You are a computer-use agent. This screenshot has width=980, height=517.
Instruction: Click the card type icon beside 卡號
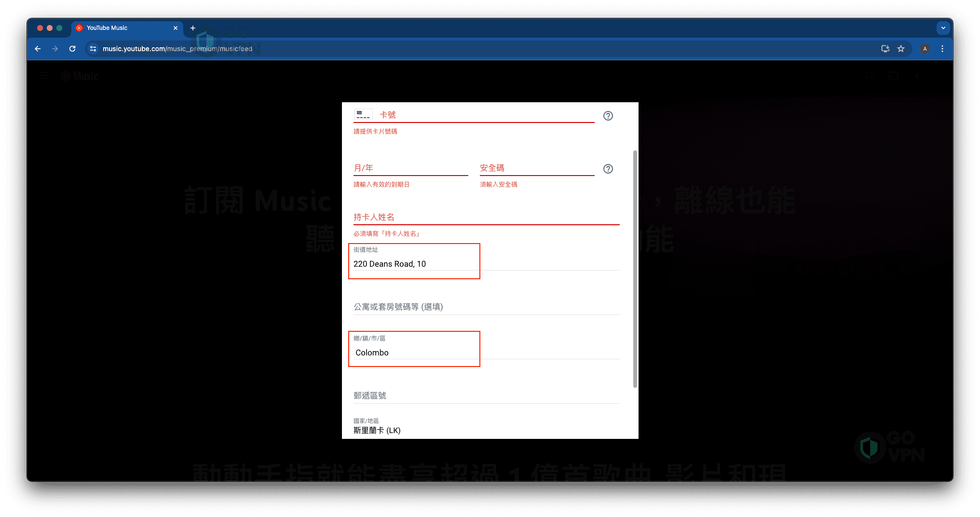[x=363, y=115]
